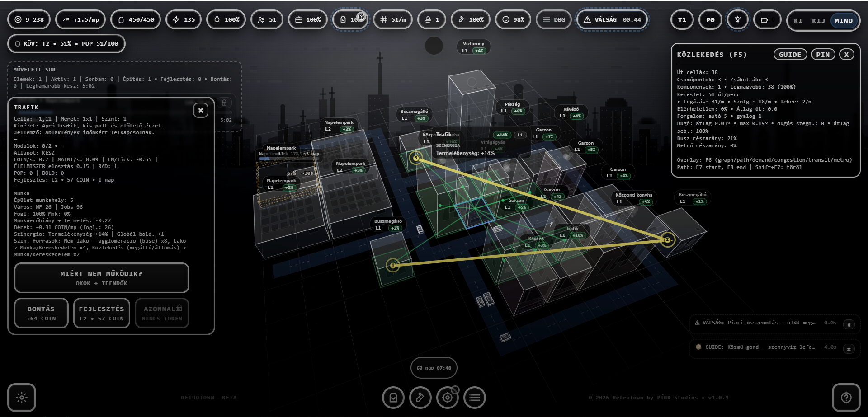Click the stack layers indicator showing 1
This screenshot has height=417, width=868.
click(431, 19)
